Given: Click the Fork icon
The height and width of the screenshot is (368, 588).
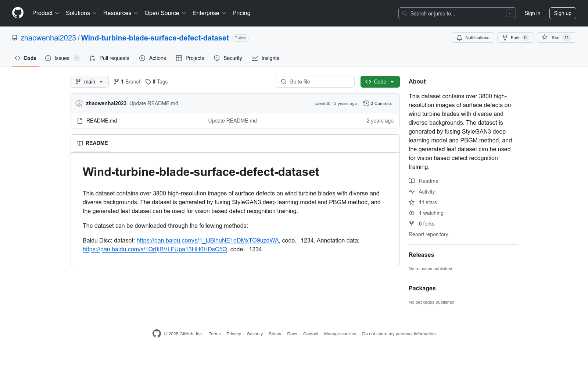Looking at the screenshot, I should [505, 38].
